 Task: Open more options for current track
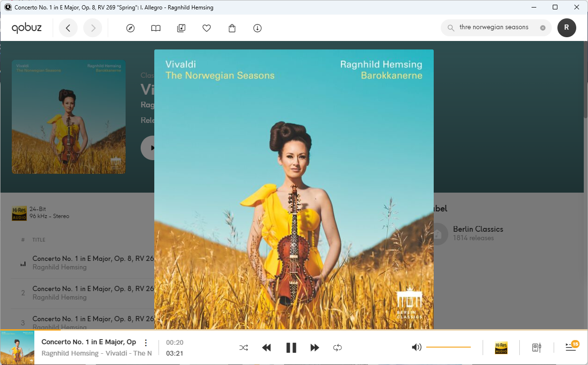click(x=146, y=342)
